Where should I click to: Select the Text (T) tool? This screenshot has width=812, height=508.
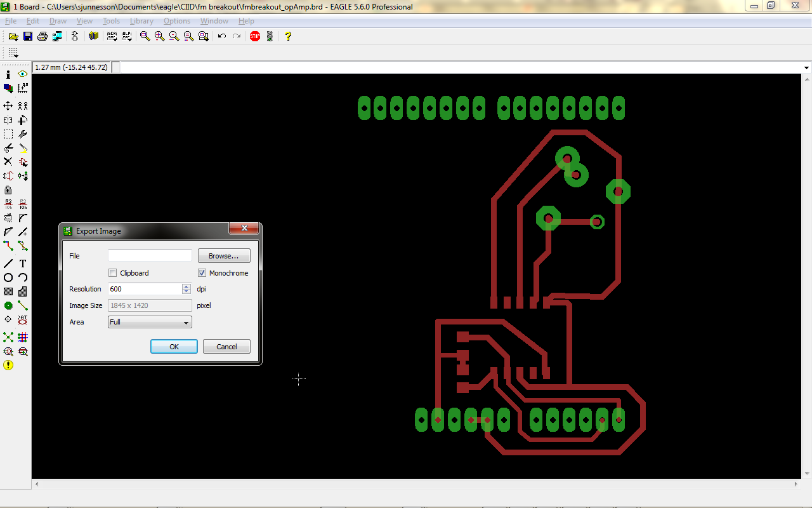[x=23, y=264]
